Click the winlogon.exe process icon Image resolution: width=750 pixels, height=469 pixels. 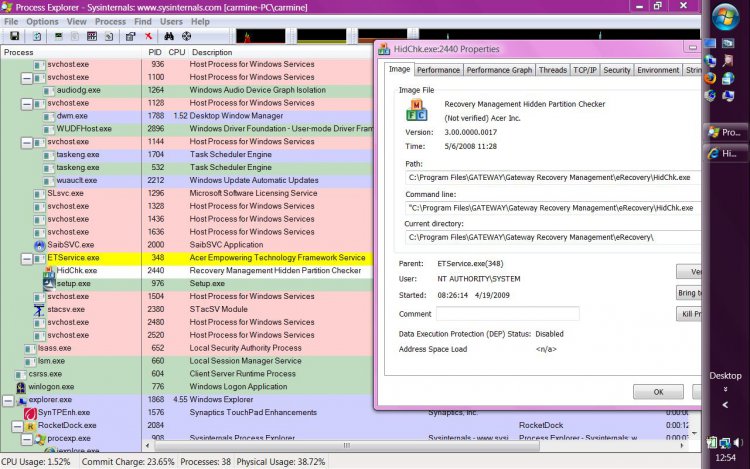[21, 387]
